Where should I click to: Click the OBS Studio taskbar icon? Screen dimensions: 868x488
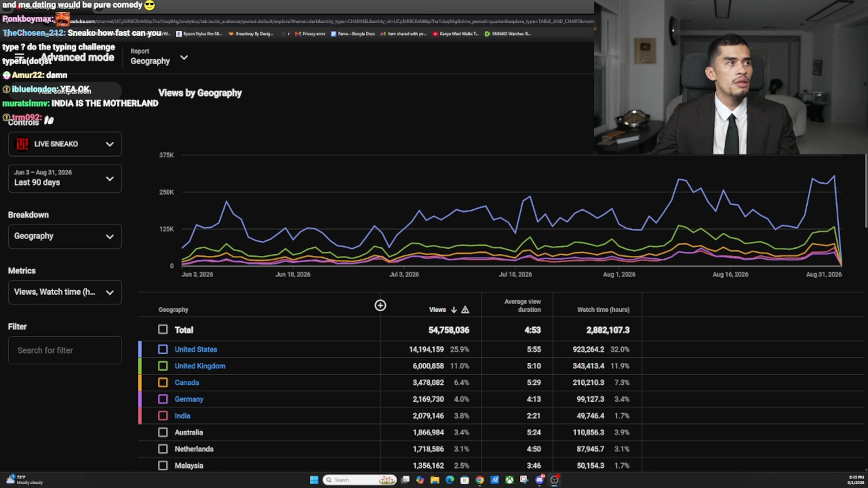point(554,480)
